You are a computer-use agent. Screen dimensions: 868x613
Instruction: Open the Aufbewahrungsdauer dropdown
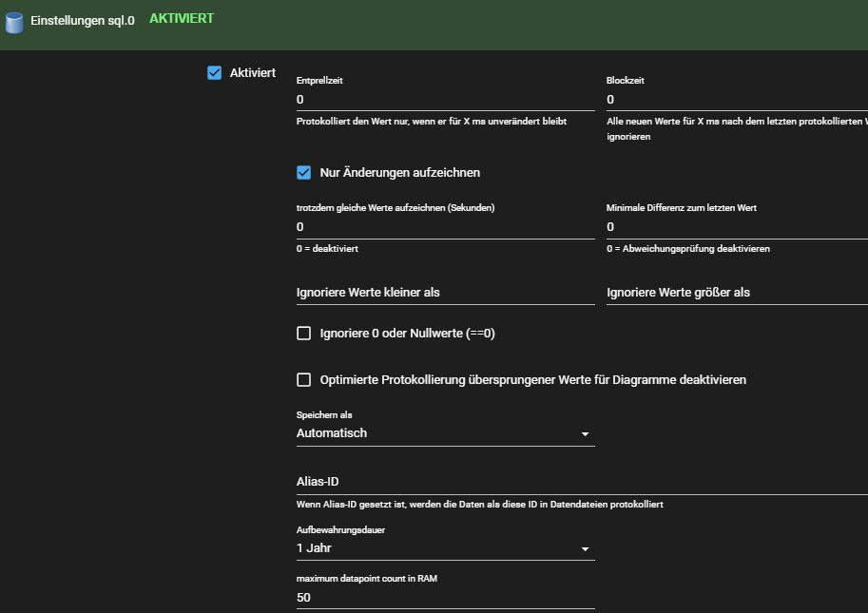446,548
